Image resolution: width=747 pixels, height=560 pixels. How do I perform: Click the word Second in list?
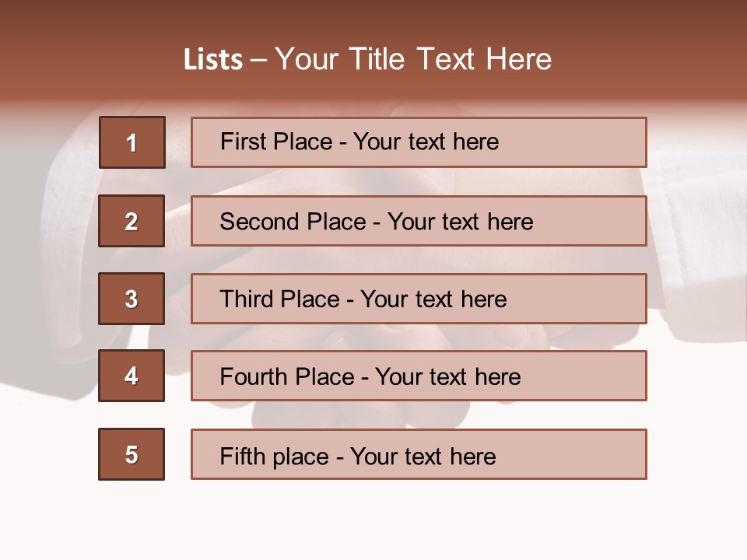pos(259,222)
